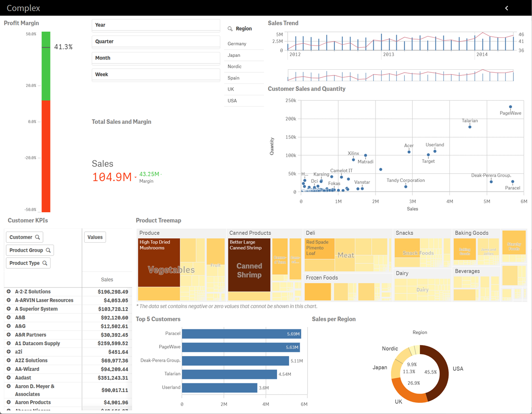This screenshot has height=414, width=532.
Task: Select Spain in the Region list
Action: click(239, 78)
